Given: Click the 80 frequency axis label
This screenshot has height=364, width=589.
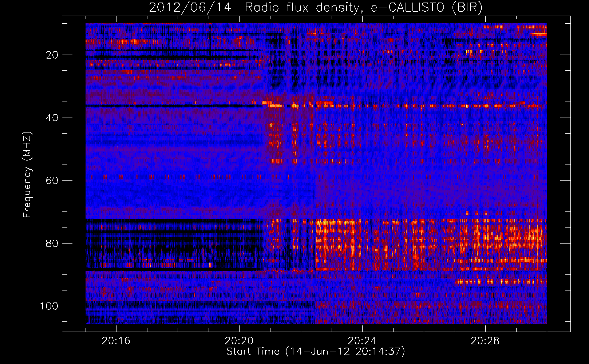Looking at the screenshot, I should (52, 244).
